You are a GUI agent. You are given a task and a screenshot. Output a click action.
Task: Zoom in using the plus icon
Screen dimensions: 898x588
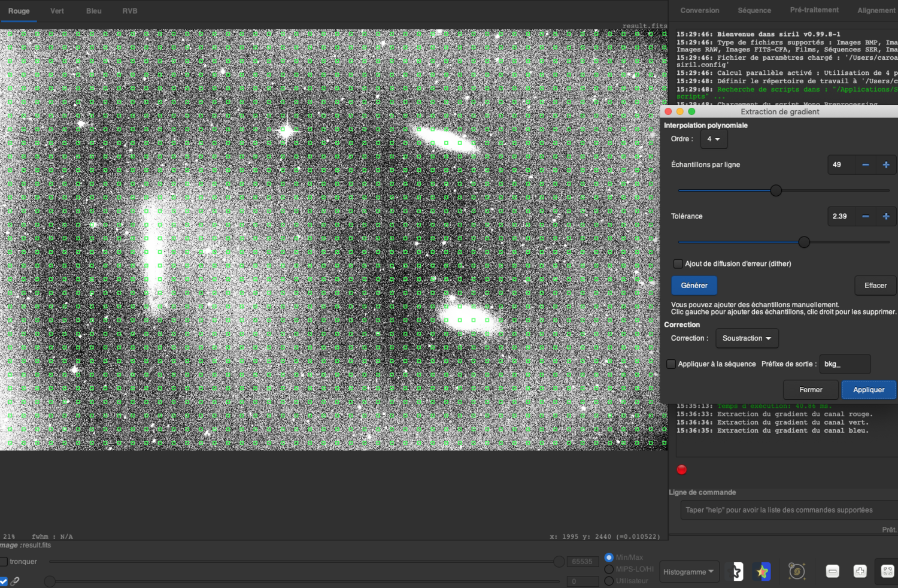pyautogui.click(x=860, y=571)
